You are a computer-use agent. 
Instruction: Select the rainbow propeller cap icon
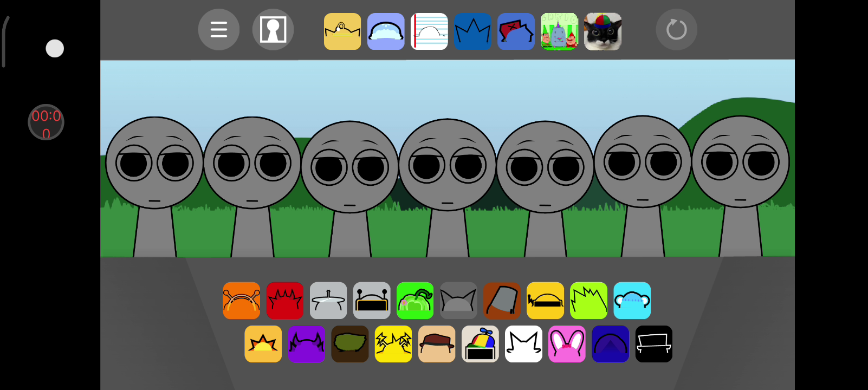point(480,344)
